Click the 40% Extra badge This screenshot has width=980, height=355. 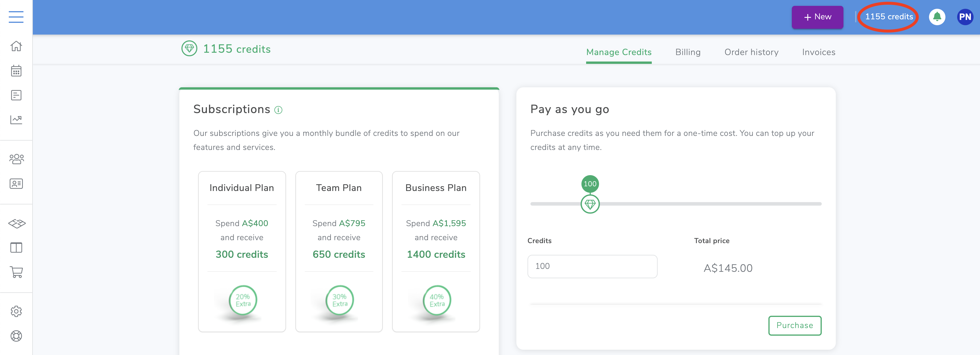click(437, 300)
